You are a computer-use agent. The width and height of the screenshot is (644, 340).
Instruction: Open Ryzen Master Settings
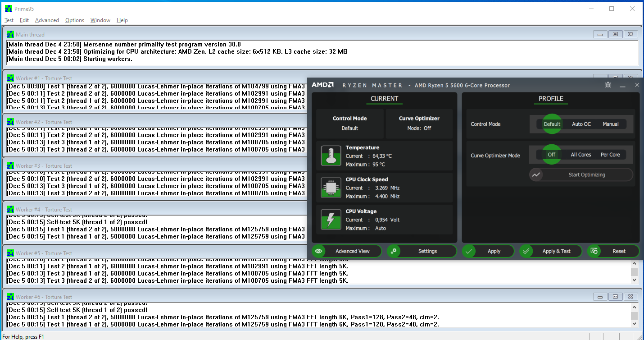click(422, 251)
